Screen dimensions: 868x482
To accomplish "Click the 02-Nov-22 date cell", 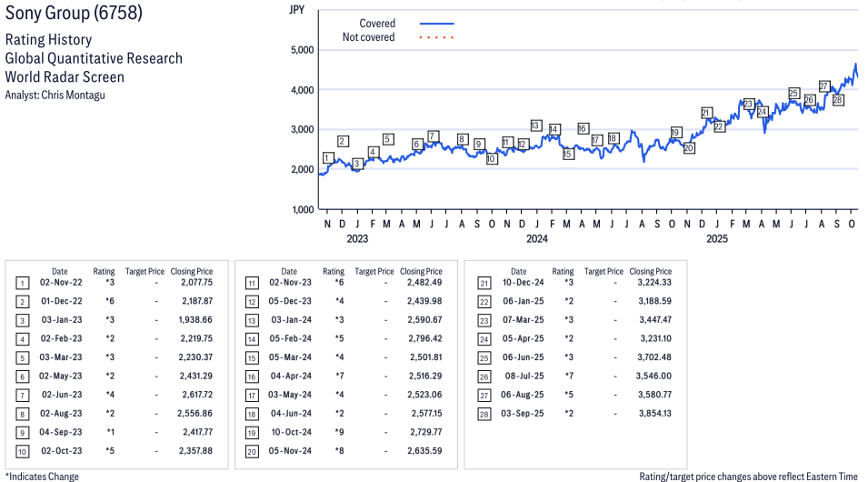I will pyautogui.click(x=59, y=283).
